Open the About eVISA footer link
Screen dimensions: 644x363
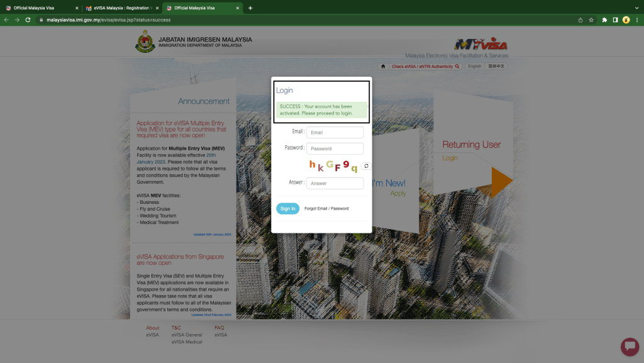coord(152,335)
